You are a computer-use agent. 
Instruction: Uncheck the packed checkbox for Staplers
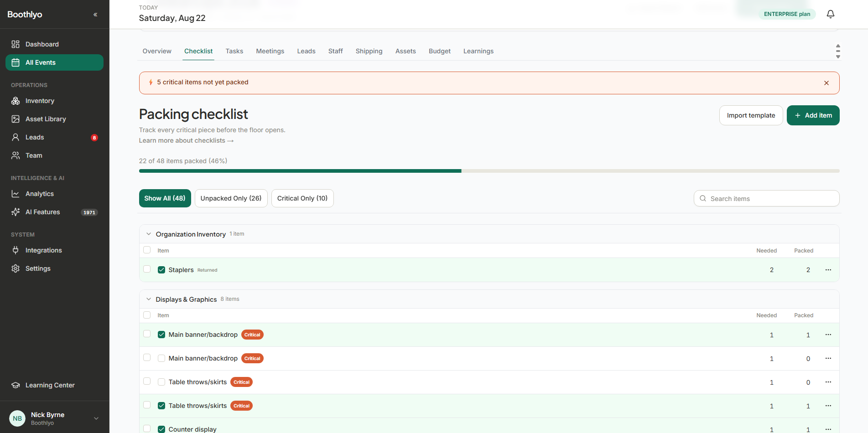pyautogui.click(x=161, y=270)
